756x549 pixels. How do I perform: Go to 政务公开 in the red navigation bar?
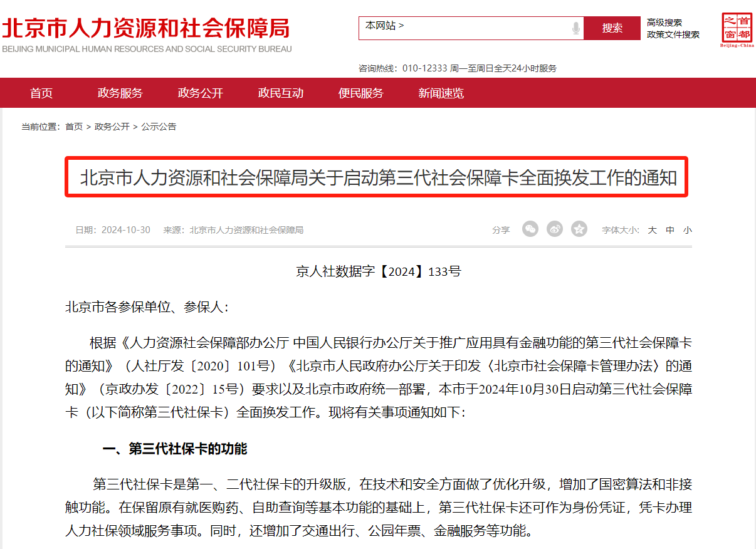(201, 93)
